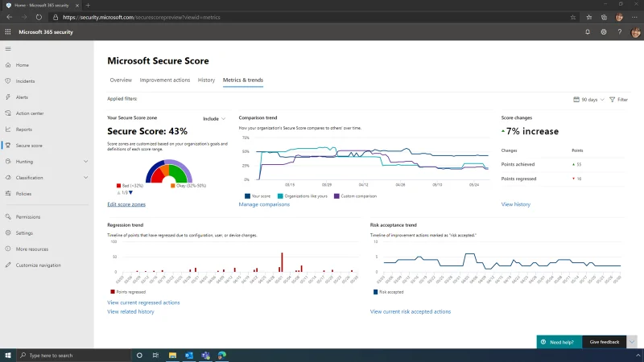The height and width of the screenshot is (362, 644).
Task: Launch Outlook from the Windows taskbar
Action: (x=189, y=355)
